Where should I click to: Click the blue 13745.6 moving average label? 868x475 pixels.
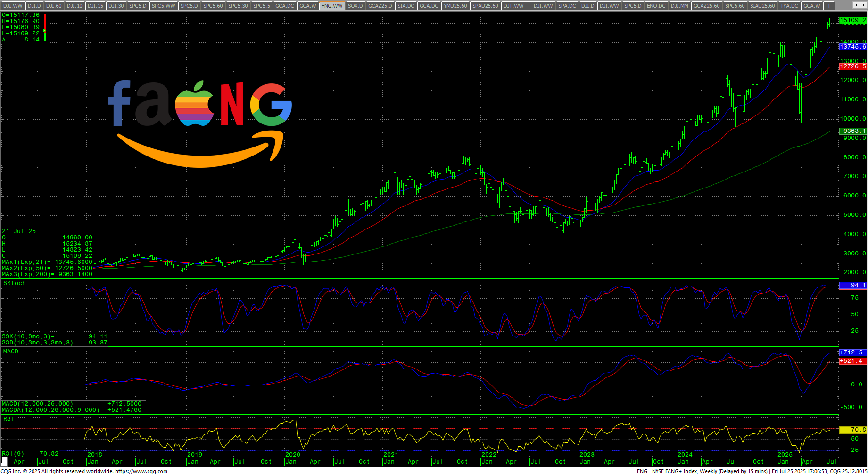853,47
